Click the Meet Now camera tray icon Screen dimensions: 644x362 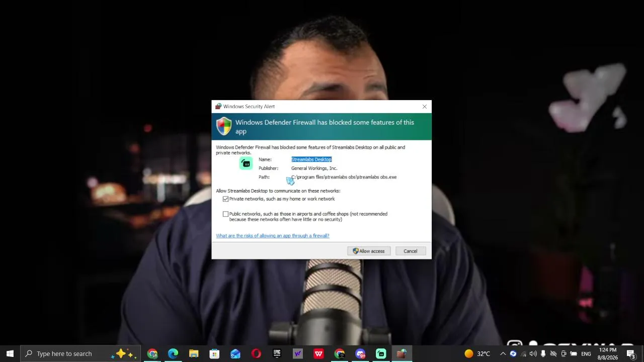coord(563,354)
